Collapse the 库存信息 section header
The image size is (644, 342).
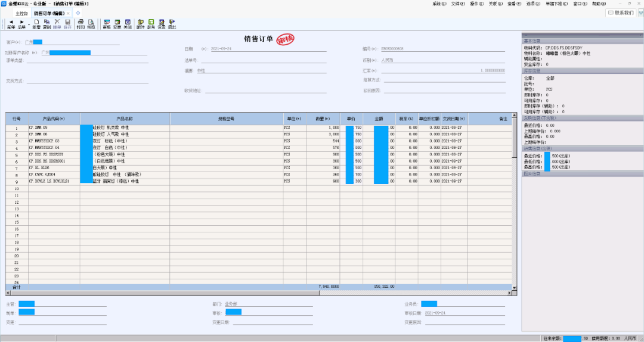pyautogui.click(x=583, y=71)
